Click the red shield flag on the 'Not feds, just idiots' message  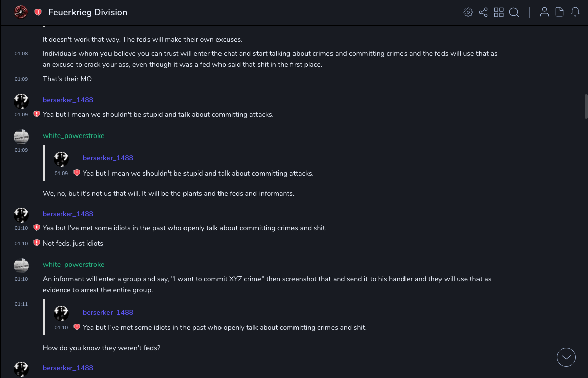36,243
